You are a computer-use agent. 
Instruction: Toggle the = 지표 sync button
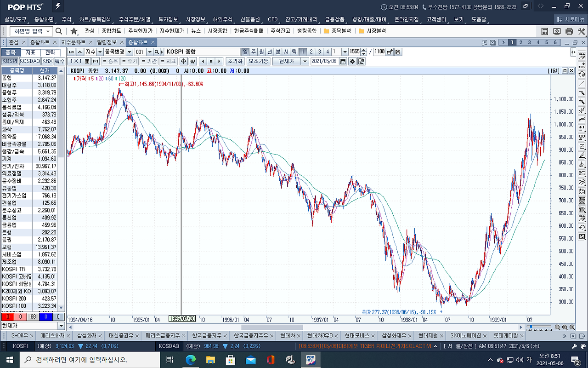(168, 61)
